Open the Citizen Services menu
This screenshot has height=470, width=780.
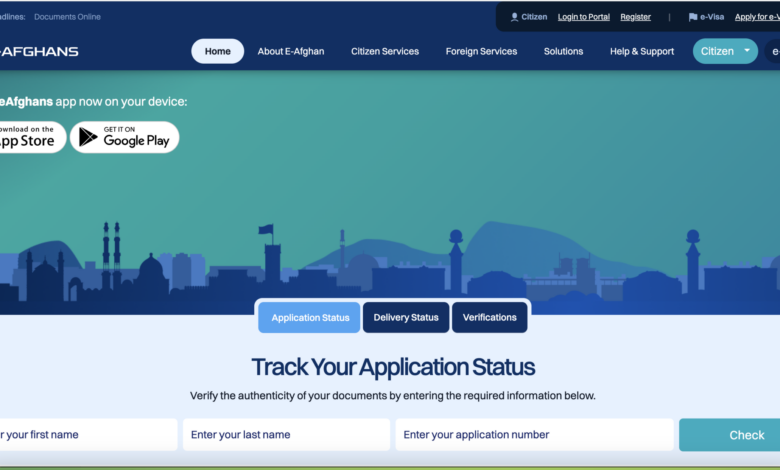point(385,51)
